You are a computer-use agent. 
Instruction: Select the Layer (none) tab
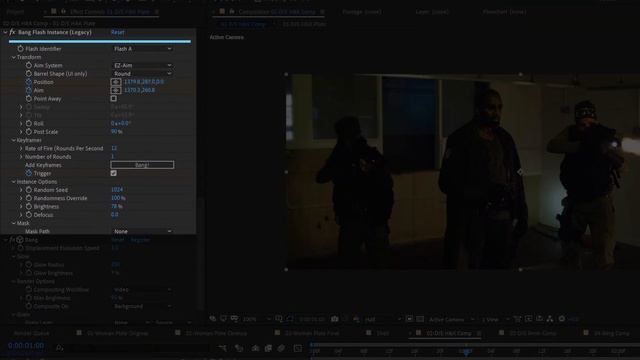(432, 12)
